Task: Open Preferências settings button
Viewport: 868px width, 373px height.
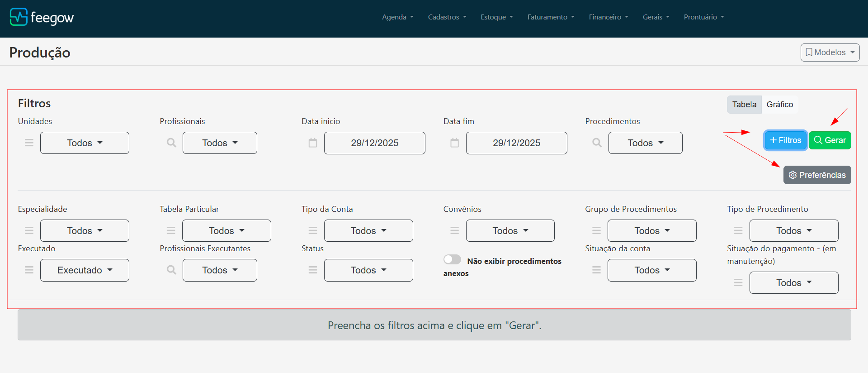Action: tap(817, 175)
